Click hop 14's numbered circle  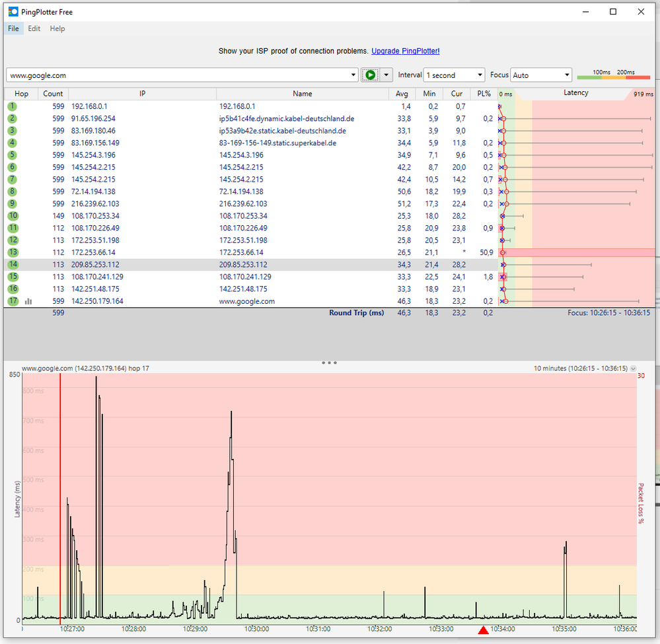point(14,264)
